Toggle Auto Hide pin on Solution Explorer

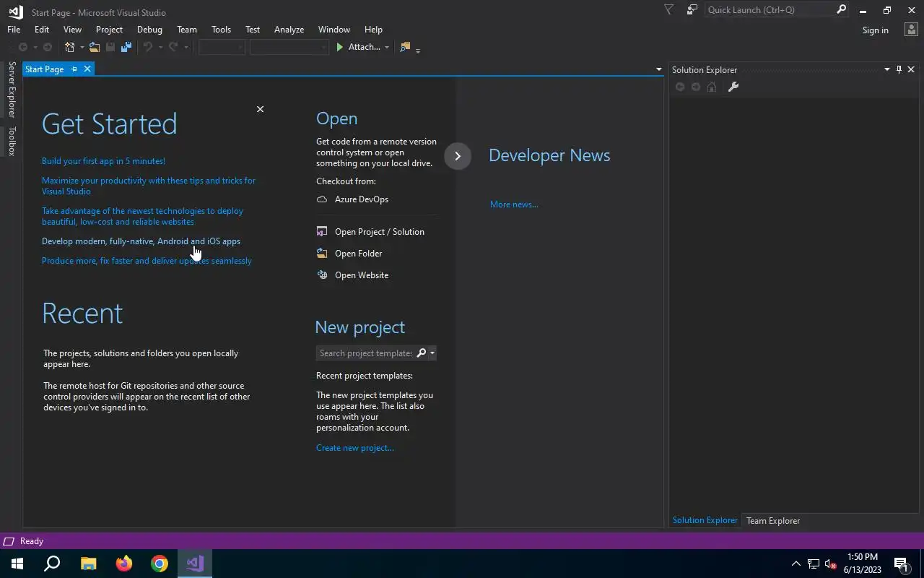(899, 69)
